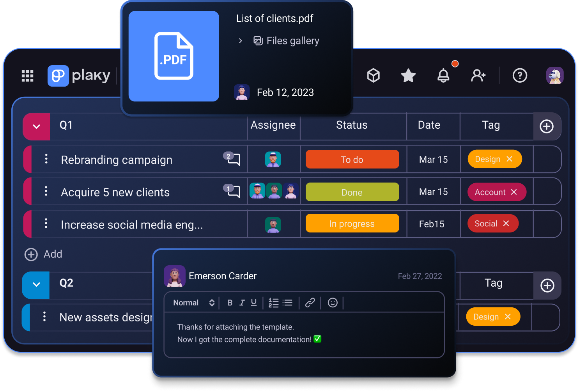Open the help question mark icon
579x392 pixels.
(x=520, y=75)
